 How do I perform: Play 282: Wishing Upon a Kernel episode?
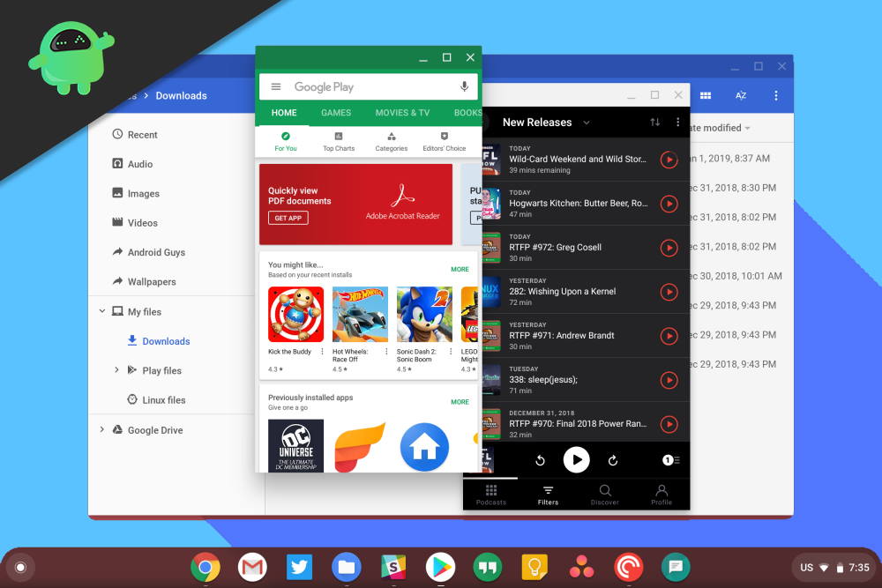(x=669, y=292)
